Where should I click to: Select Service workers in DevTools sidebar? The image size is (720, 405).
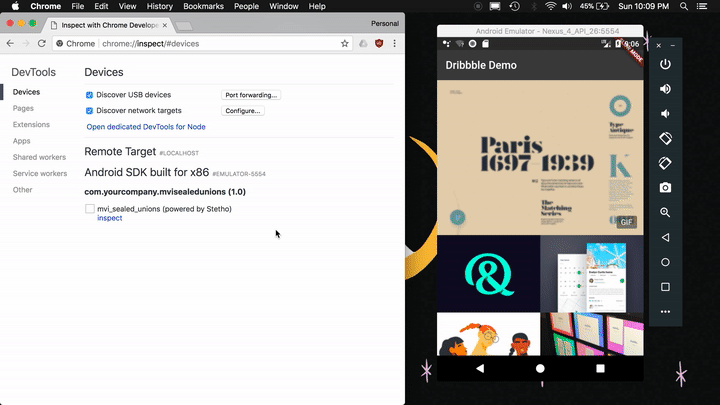(40, 174)
